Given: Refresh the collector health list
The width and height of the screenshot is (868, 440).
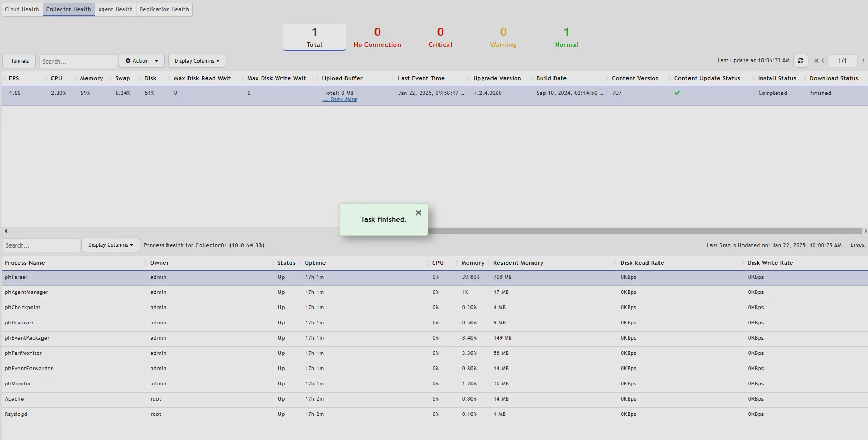Looking at the screenshot, I should [801, 60].
